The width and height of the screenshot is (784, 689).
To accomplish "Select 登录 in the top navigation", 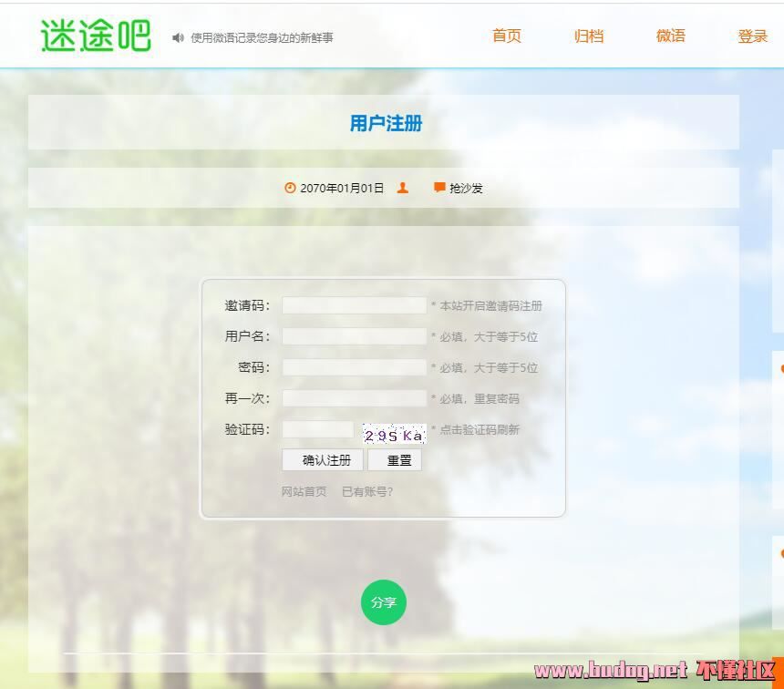I will point(753,36).
